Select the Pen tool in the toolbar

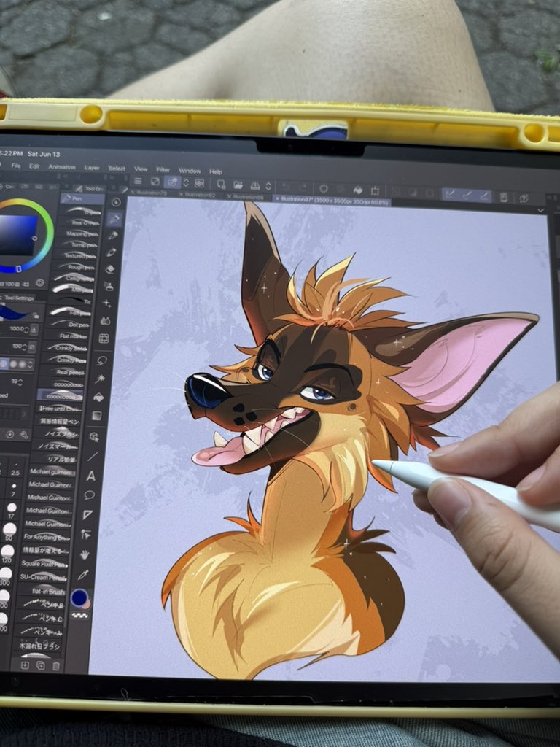point(114,220)
